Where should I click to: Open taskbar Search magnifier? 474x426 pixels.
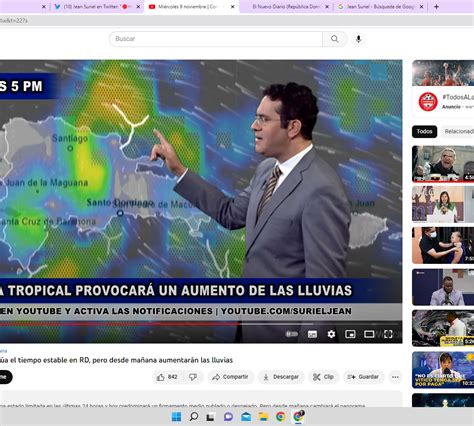click(x=194, y=417)
